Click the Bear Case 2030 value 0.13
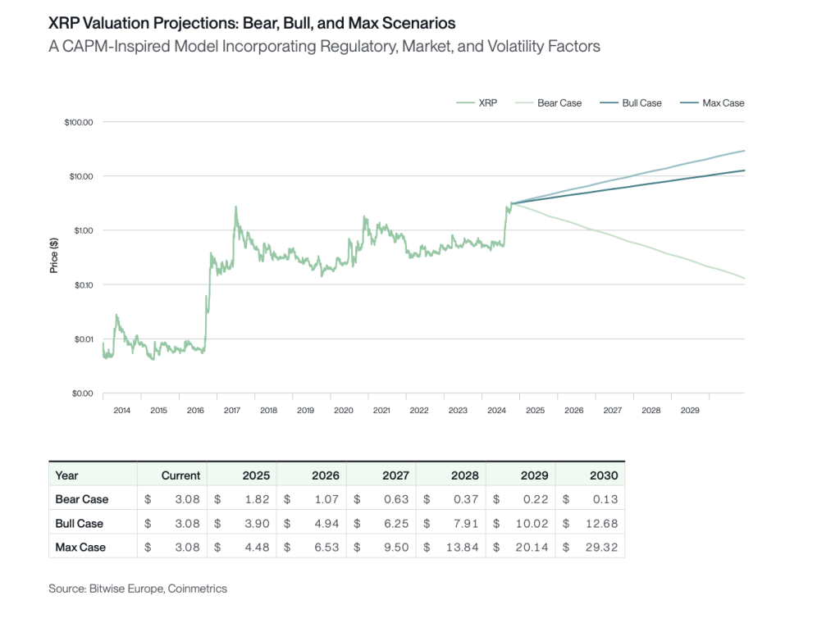The height and width of the screenshot is (632, 840). (607, 499)
